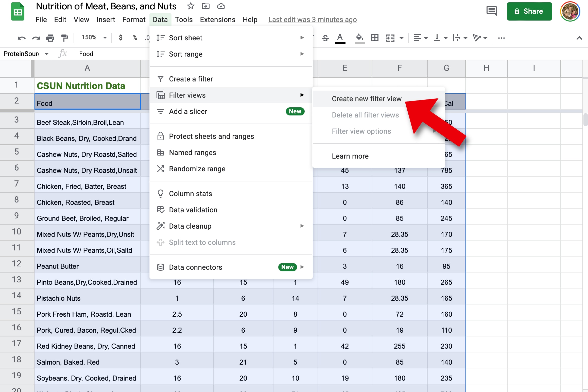Viewport: 588px width, 392px height.
Task: Select column H header
Action: tap(486, 68)
